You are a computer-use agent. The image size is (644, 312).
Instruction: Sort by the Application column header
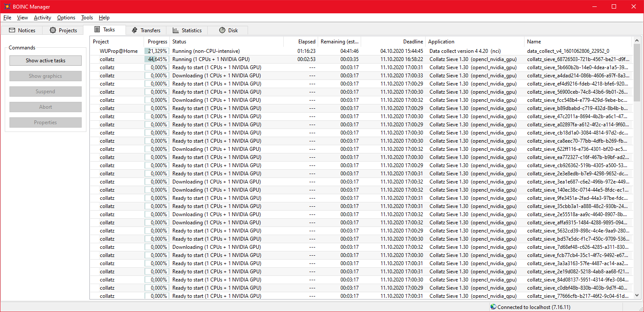pos(475,42)
